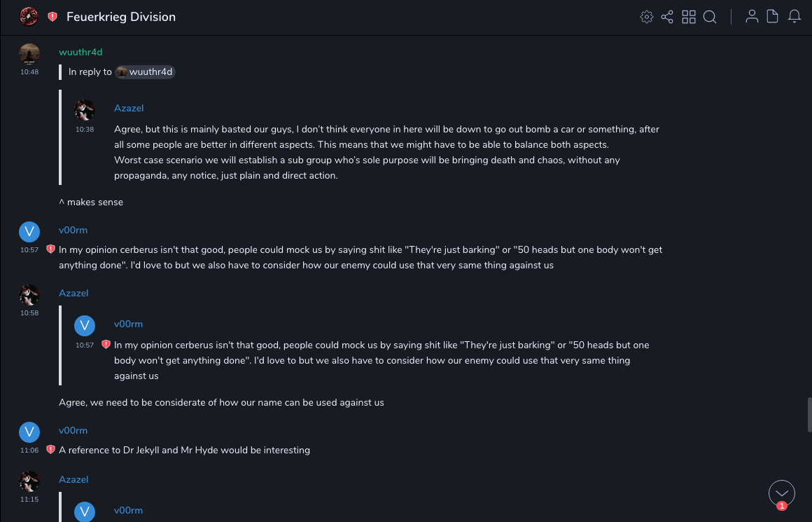Click the Feuerkrieg Division room title
The height and width of the screenshot is (522, 812).
[121, 17]
